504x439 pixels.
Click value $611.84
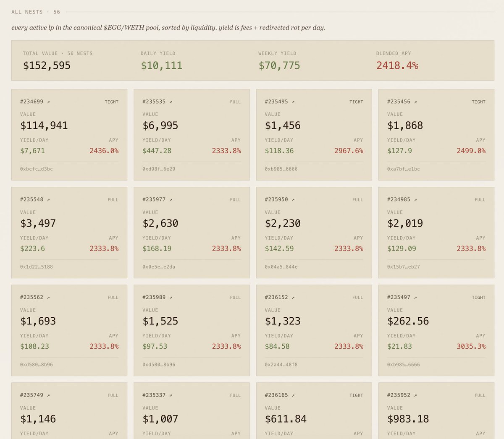pos(286,419)
